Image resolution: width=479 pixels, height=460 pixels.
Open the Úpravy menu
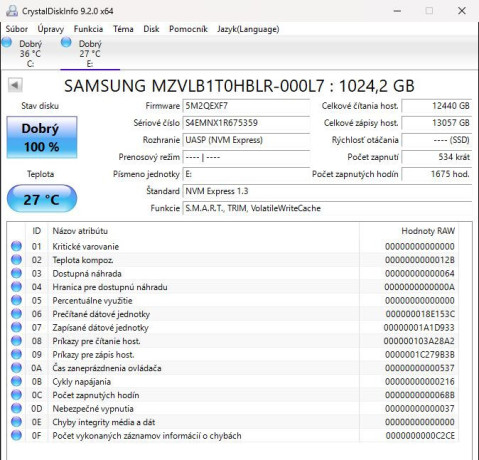click(51, 29)
